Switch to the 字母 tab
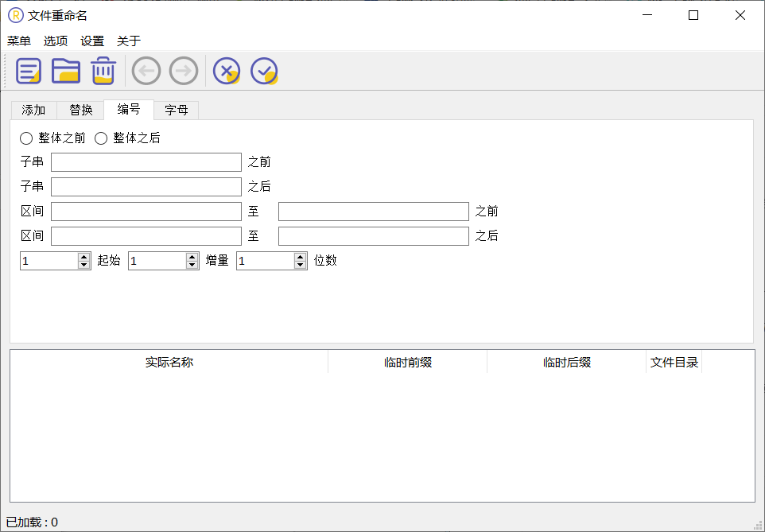765x532 pixels. pyautogui.click(x=176, y=111)
